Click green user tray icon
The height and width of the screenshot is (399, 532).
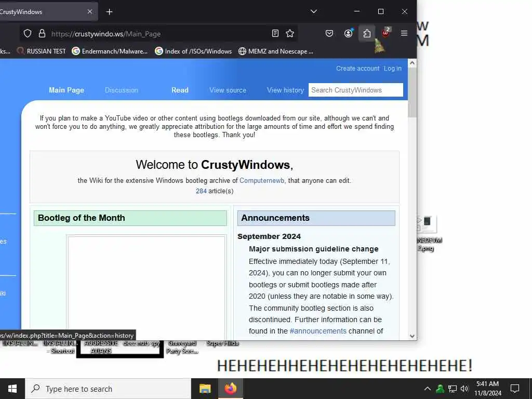click(440, 389)
